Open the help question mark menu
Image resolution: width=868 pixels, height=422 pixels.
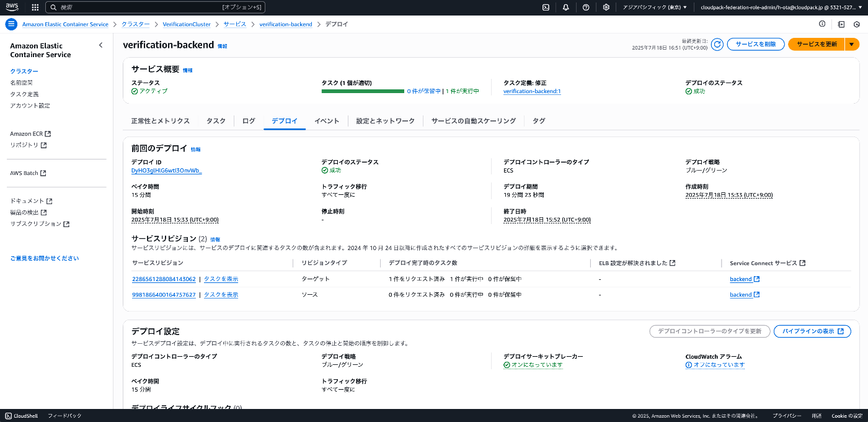coord(586,7)
